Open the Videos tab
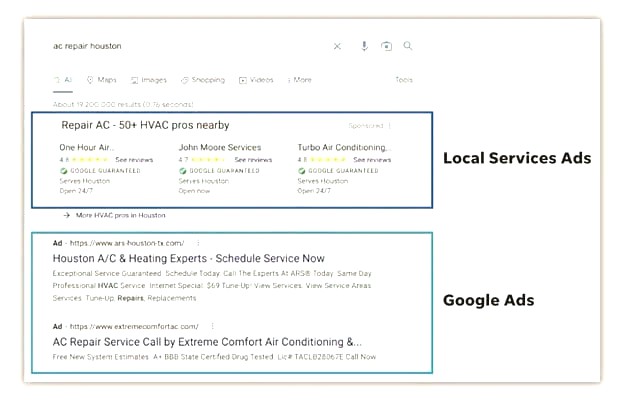 pos(256,80)
